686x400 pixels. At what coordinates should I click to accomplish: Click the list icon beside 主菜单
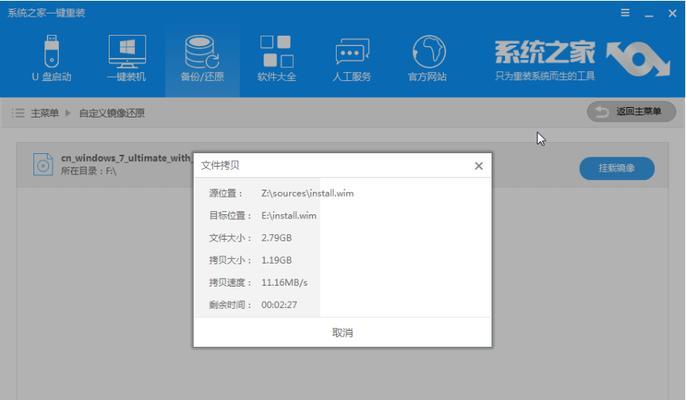pos(18,113)
